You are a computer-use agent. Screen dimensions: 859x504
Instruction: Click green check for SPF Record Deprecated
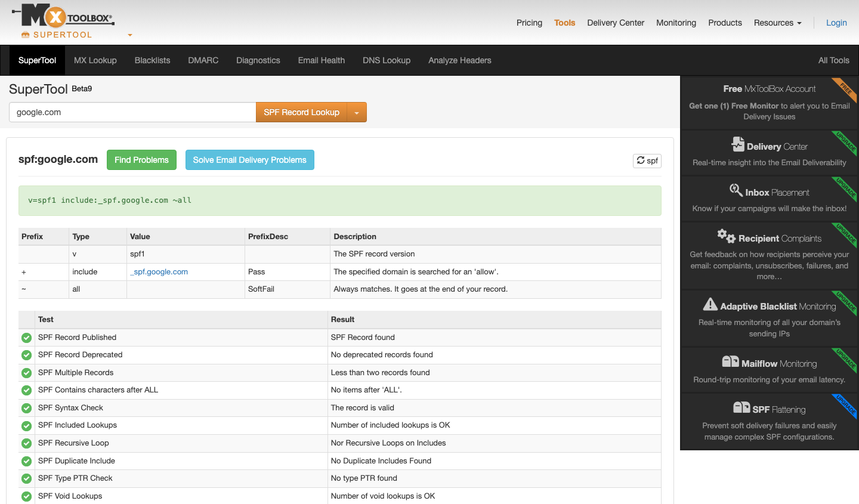point(26,355)
